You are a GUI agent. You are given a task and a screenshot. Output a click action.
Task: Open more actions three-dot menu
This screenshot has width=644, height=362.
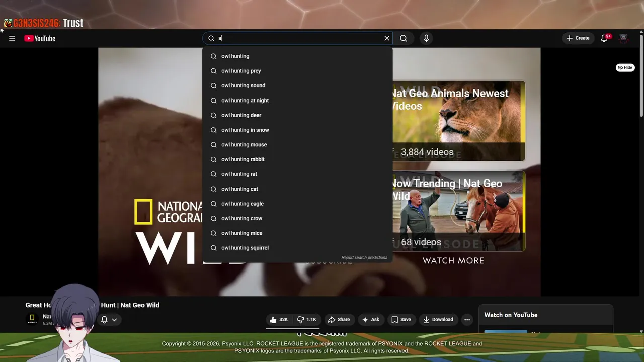point(467,320)
